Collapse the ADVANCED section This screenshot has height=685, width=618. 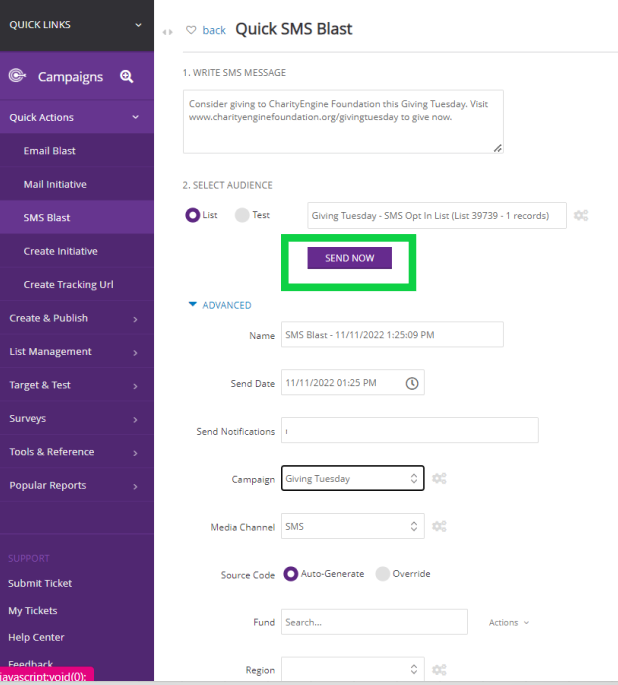[x=220, y=305]
